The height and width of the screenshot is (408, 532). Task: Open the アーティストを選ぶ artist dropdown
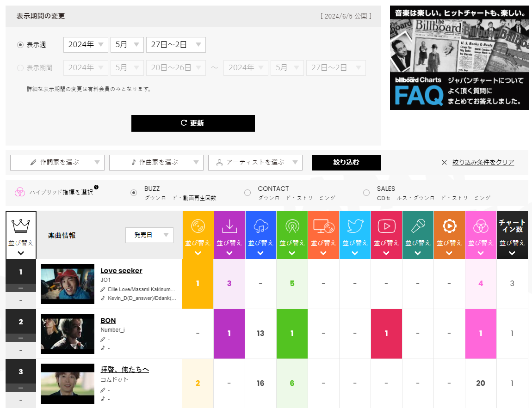pyautogui.click(x=255, y=163)
